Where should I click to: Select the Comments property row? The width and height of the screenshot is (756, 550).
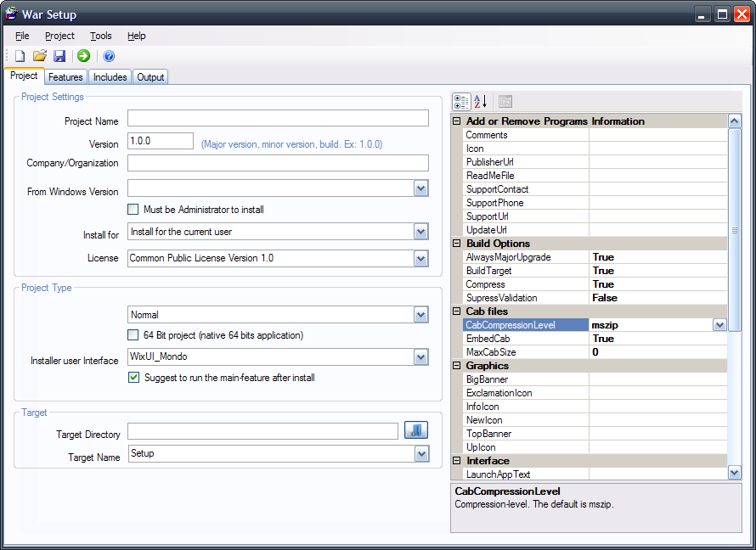(x=595, y=135)
